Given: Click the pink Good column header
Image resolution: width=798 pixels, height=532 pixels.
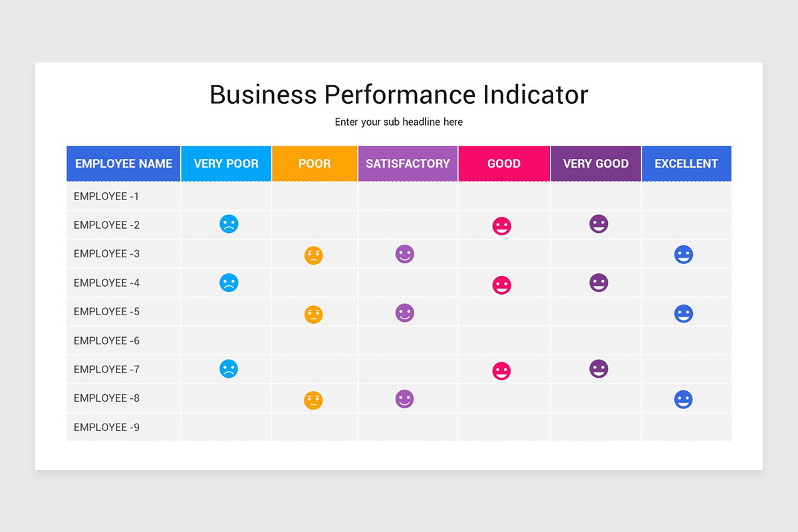Looking at the screenshot, I should (504, 164).
